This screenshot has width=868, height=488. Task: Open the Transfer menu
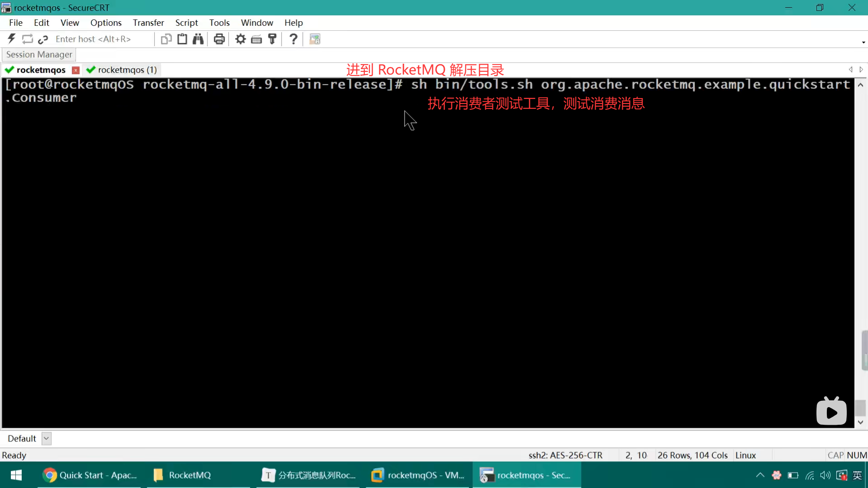point(148,23)
